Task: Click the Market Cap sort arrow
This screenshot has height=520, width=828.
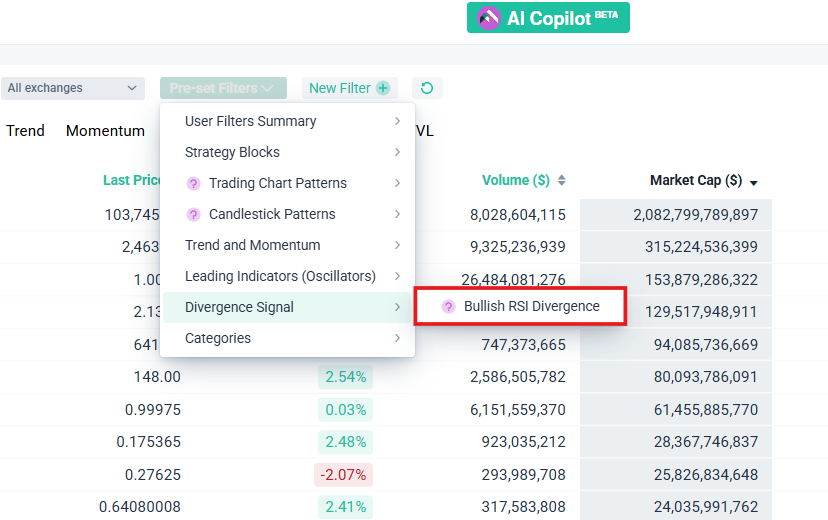Action: (753, 183)
